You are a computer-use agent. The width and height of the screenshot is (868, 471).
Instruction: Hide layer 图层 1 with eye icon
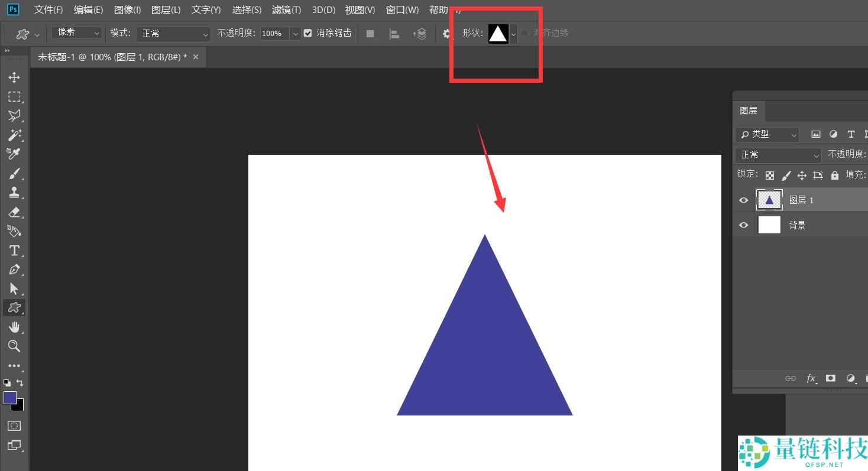tap(744, 200)
